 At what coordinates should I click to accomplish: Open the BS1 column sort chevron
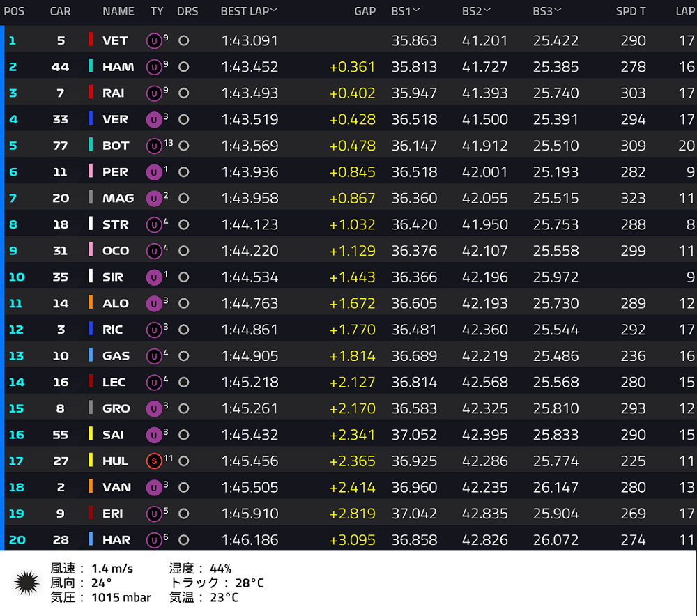416,10
